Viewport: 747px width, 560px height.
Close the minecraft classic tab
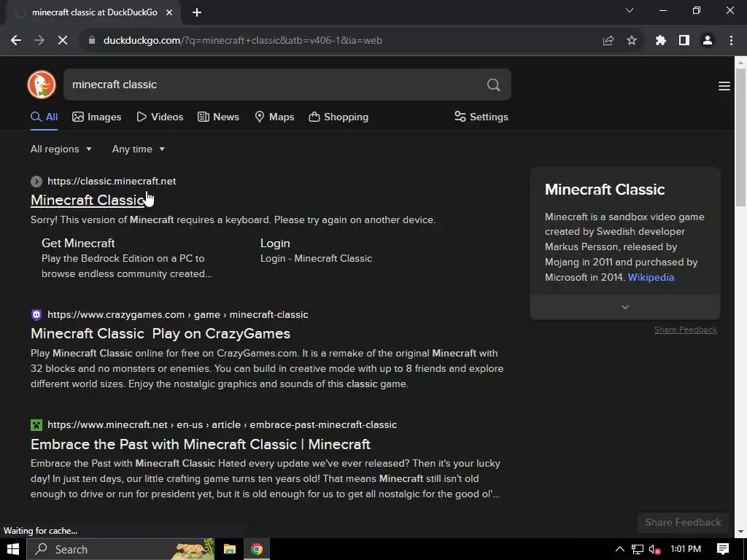pyautogui.click(x=169, y=12)
